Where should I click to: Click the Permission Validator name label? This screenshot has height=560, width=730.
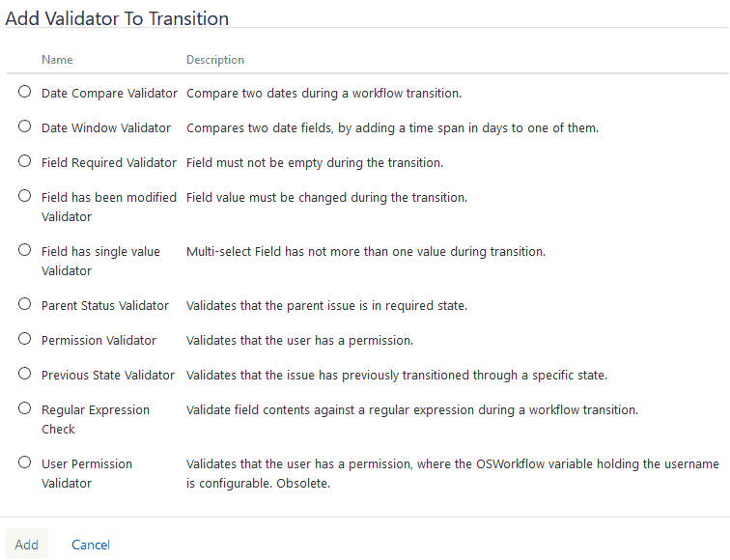coord(98,340)
